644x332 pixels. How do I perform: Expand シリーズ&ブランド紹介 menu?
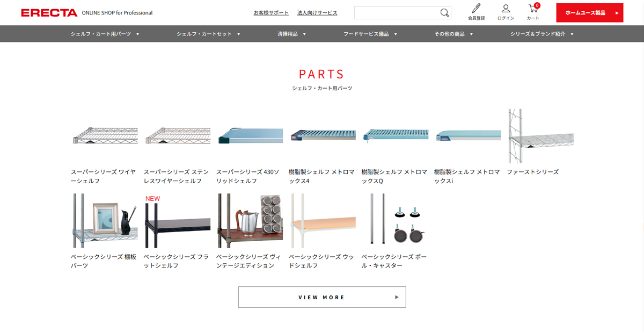[541, 34]
